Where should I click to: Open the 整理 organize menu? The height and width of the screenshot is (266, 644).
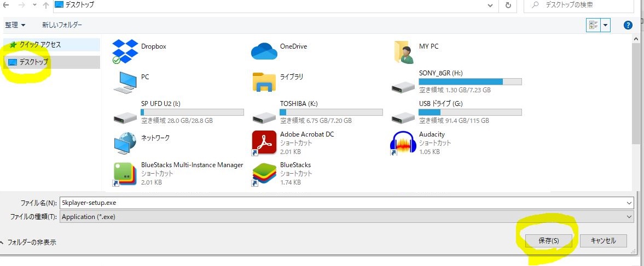pyautogui.click(x=15, y=25)
